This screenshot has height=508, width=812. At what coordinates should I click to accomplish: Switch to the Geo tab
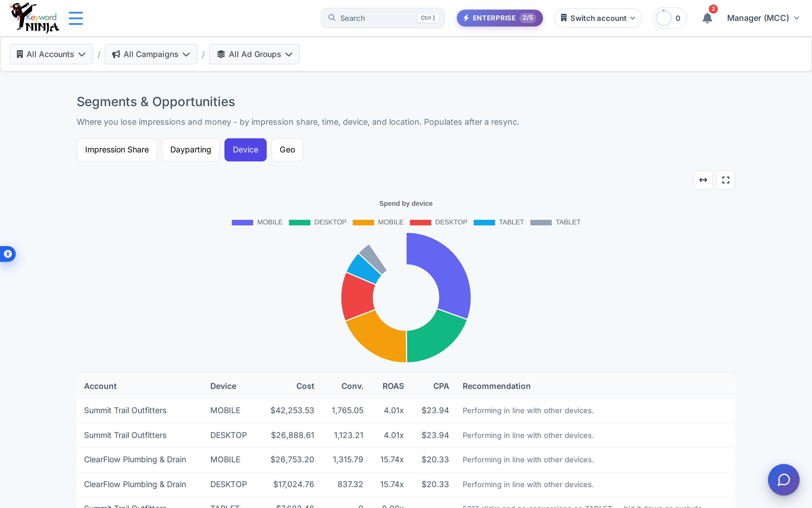point(287,150)
